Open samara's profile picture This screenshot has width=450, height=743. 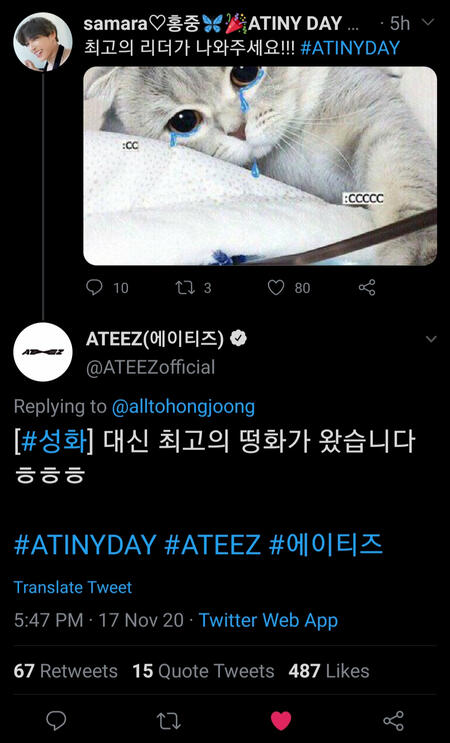(43, 42)
